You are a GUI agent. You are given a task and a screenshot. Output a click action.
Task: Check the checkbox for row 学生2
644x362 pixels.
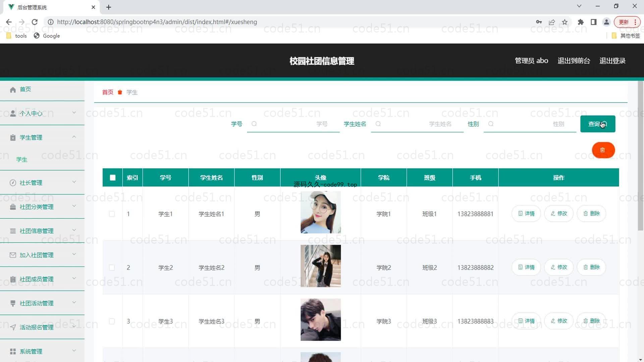pyautogui.click(x=112, y=267)
